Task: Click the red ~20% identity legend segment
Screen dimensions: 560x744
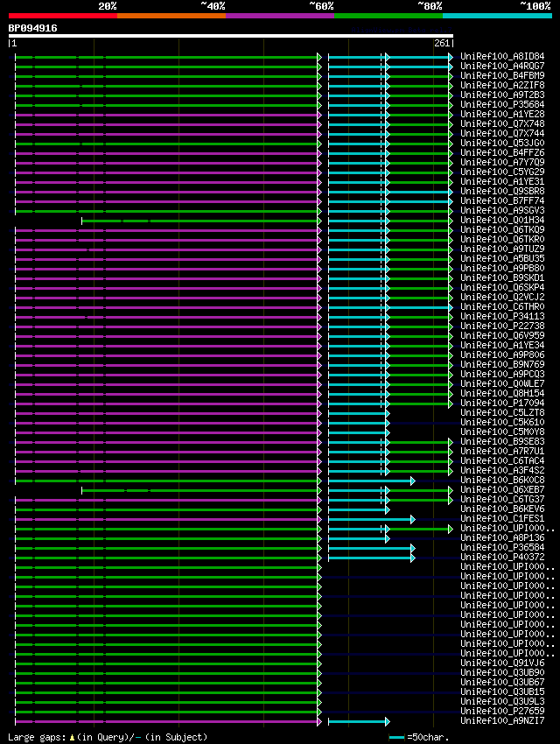Action: (x=63, y=16)
